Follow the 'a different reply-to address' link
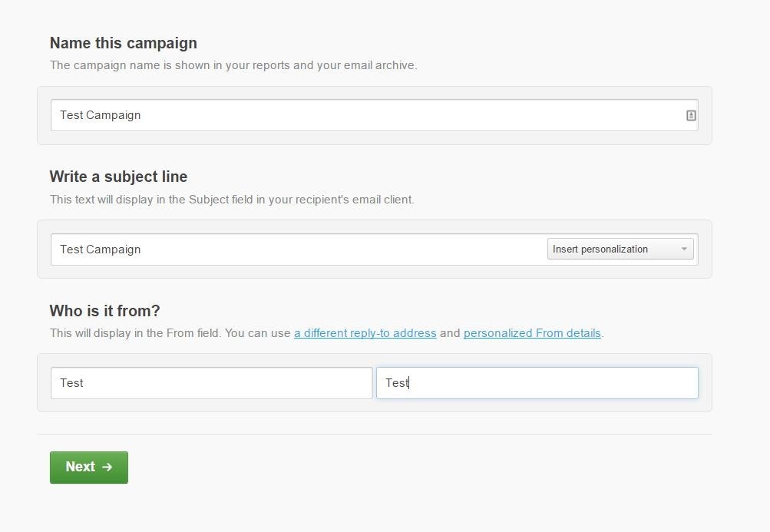The height and width of the screenshot is (532, 770). 365,333
